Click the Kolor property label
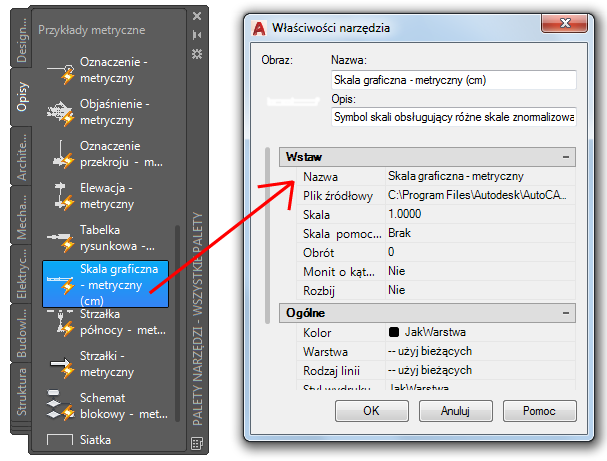Image resolution: width=607 pixels, height=461 pixels. [x=317, y=333]
